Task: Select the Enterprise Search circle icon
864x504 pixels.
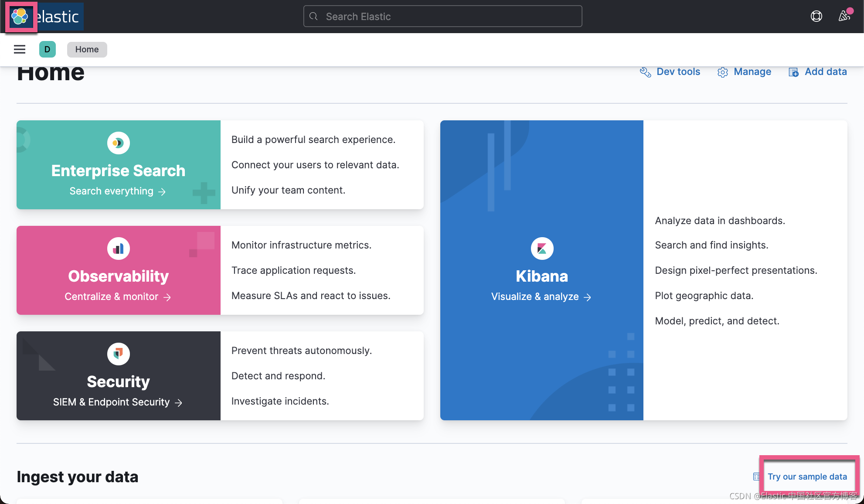Action: click(x=118, y=143)
